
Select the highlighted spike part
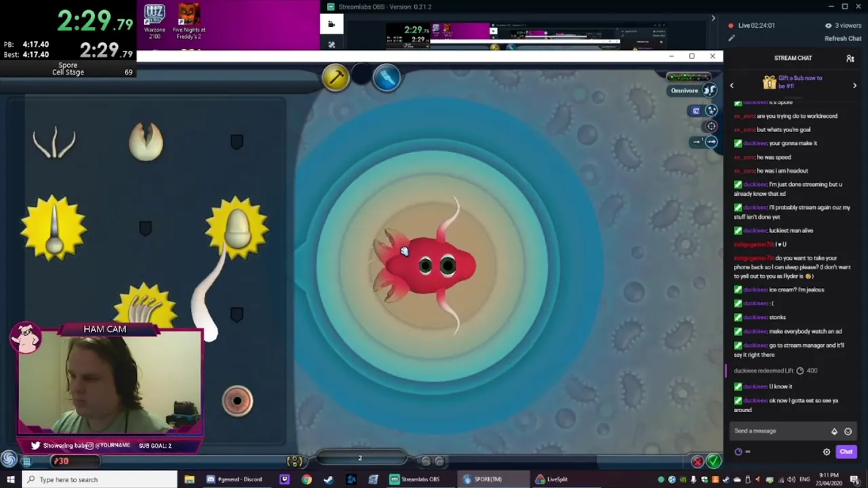[54, 228]
